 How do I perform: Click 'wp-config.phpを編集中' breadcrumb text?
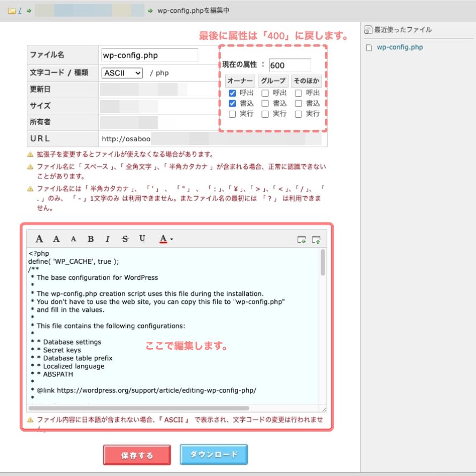point(194,11)
